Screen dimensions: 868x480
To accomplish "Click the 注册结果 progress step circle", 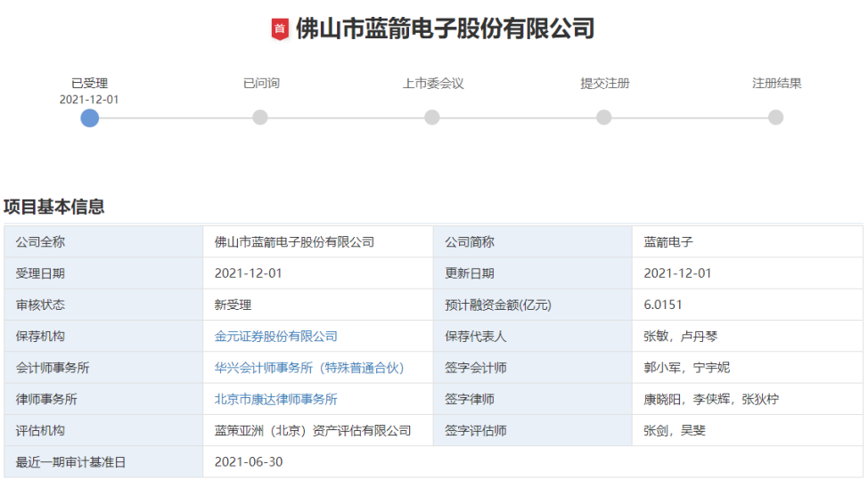I will point(775,118).
